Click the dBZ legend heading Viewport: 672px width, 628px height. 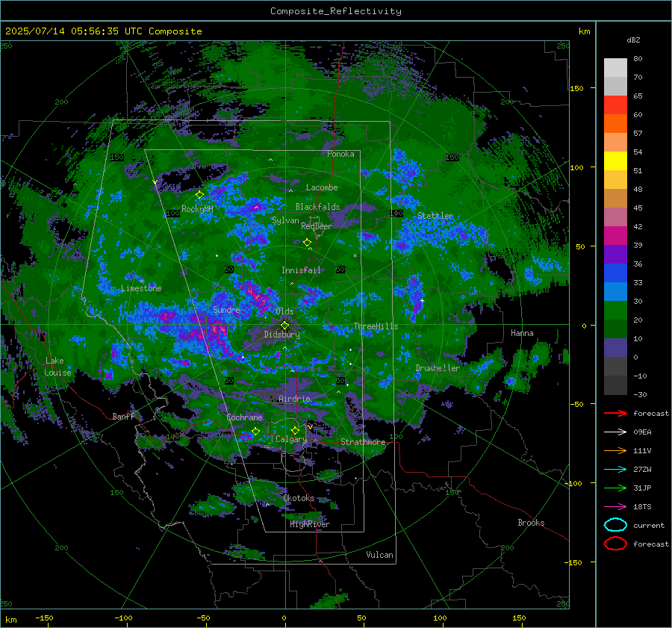(x=633, y=40)
